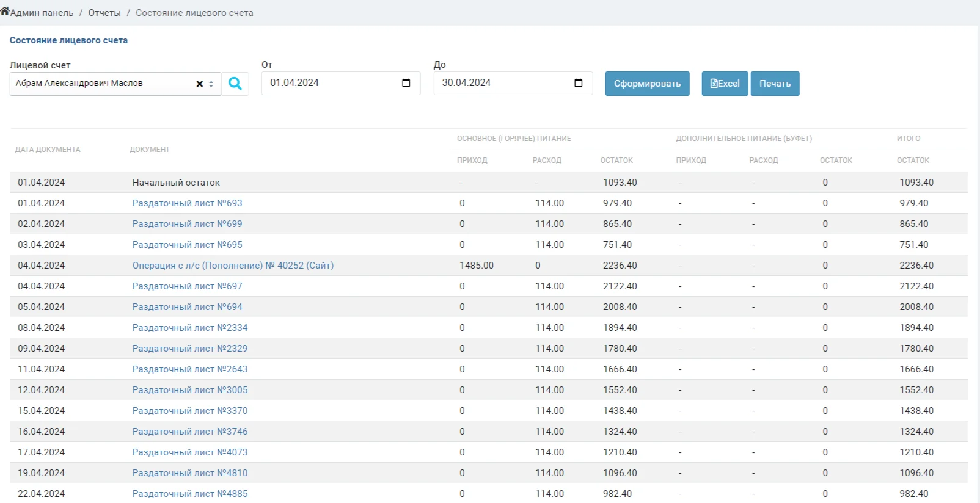Open calendar picker for the 'До' date
Screen dimensions: 980x503
[579, 83]
